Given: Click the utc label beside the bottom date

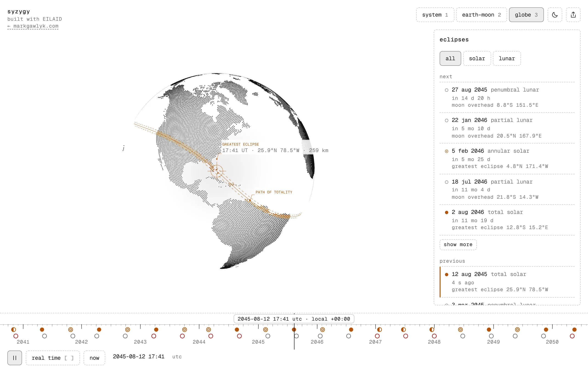Looking at the screenshot, I should coord(177,357).
